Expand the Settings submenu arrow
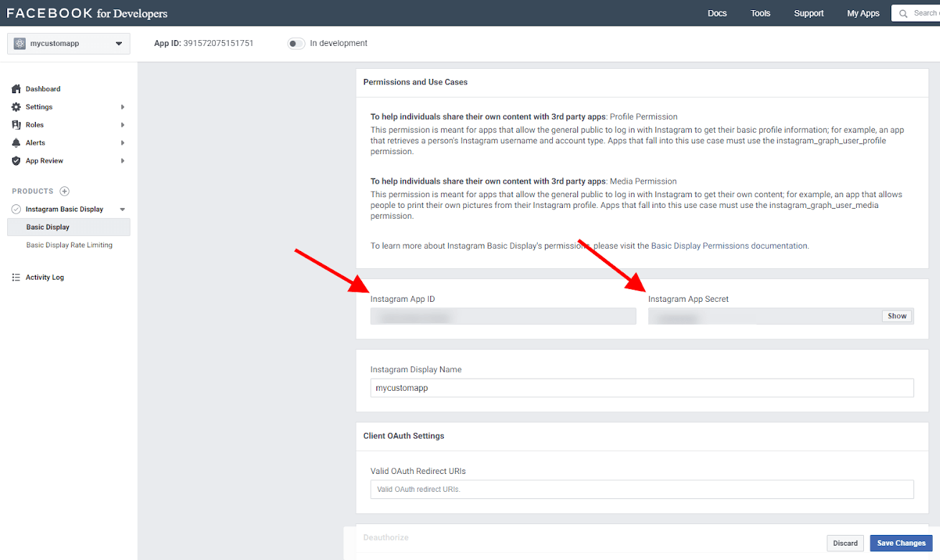The image size is (940, 560). tap(123, 107)
